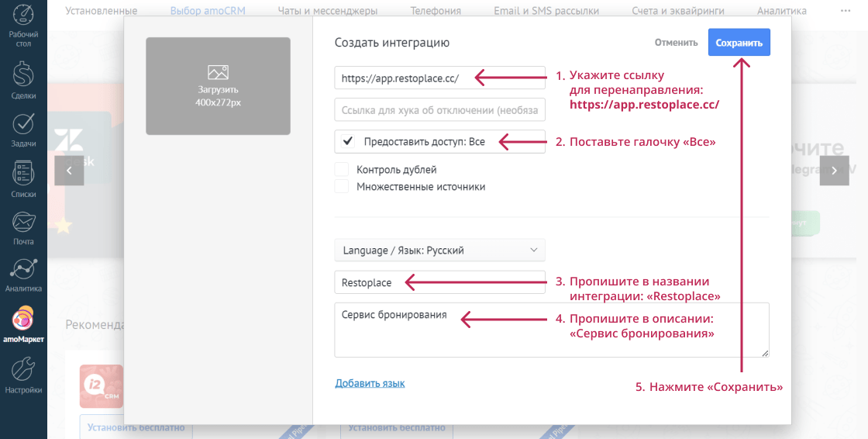Click previous slide arrow on banner
The height and width of the screenshot is (439, 868).
coord(69,171)
